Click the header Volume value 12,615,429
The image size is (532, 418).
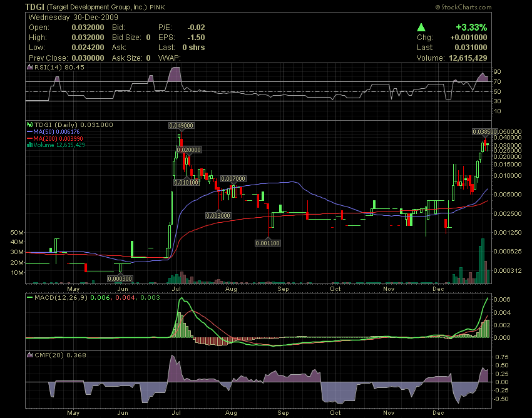pos(468,58)
